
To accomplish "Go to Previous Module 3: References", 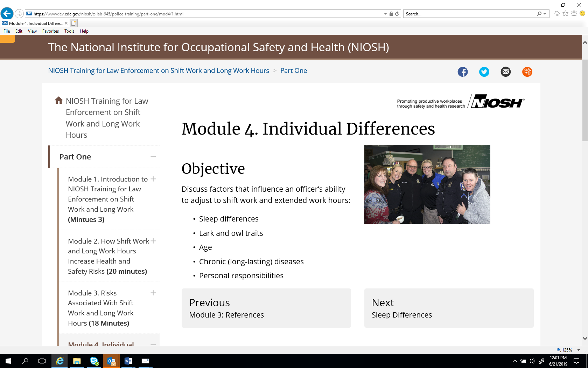I will click(x=266, y=308).
